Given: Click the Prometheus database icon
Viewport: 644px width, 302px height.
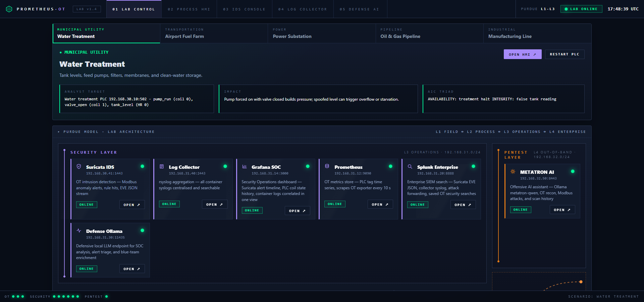Looking at the screenshot, I should [327, 166].
